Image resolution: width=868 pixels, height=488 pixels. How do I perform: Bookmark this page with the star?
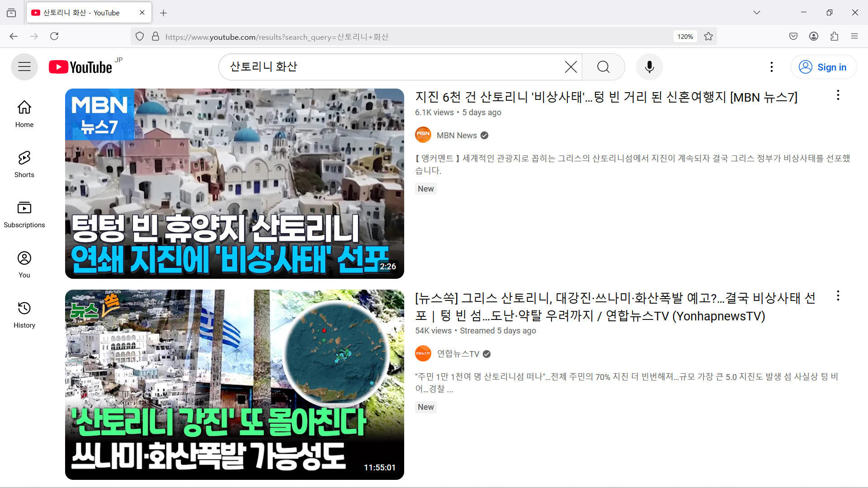pyautogui.click(x=708, y=37)
